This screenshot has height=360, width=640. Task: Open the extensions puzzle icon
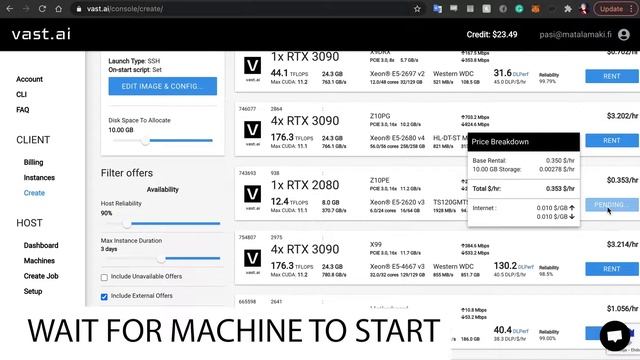pyautogui.click(x=568, y=9)
